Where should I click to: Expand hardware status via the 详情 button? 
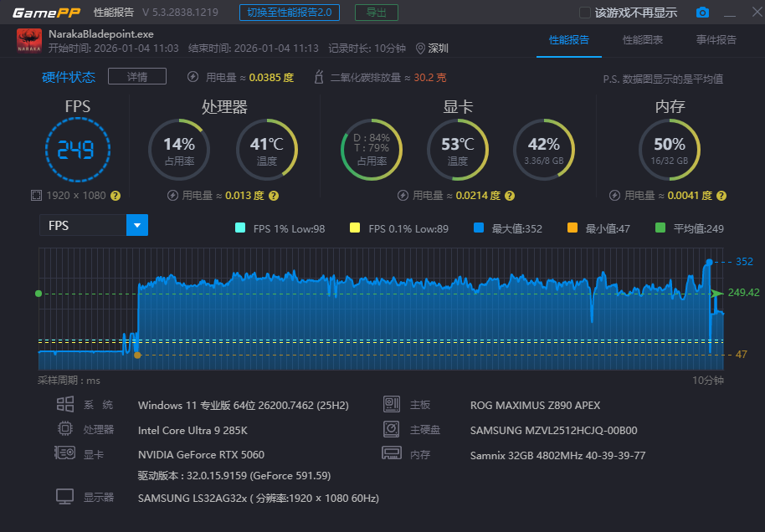(137, 77)
